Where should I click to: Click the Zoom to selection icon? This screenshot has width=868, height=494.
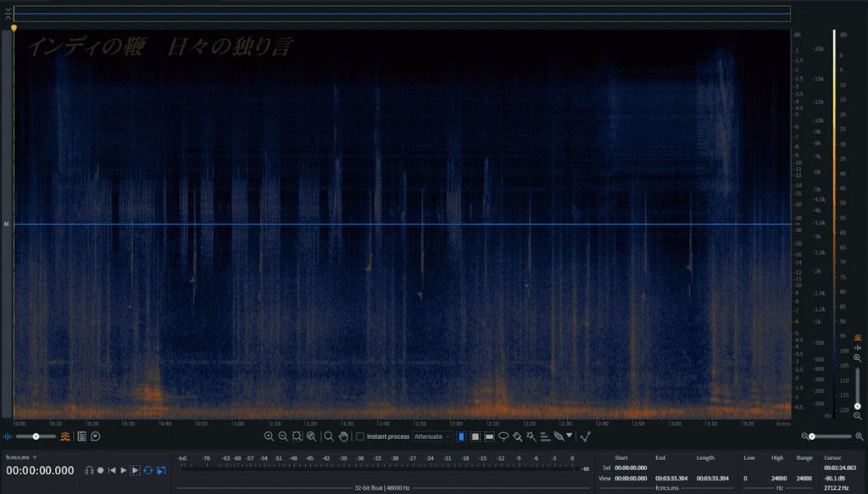tap(298, 436)
